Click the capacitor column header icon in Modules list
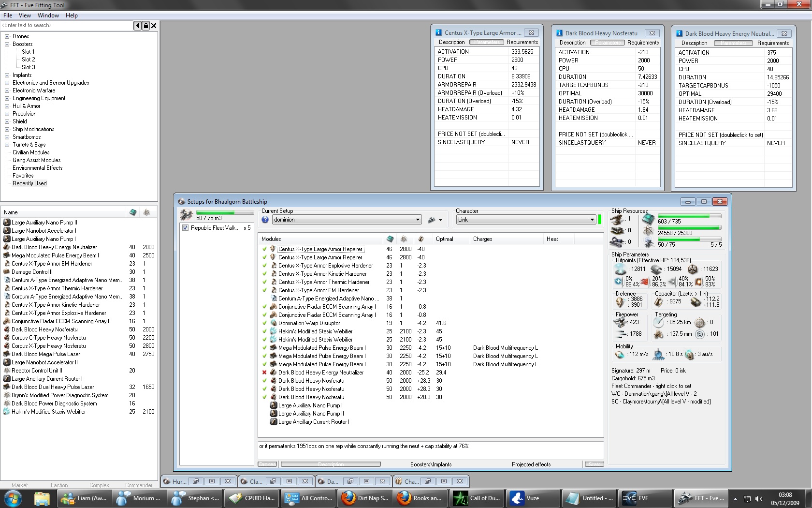This screenshot has height=508, width=812. pyautogui.click(x=421, y=239)
